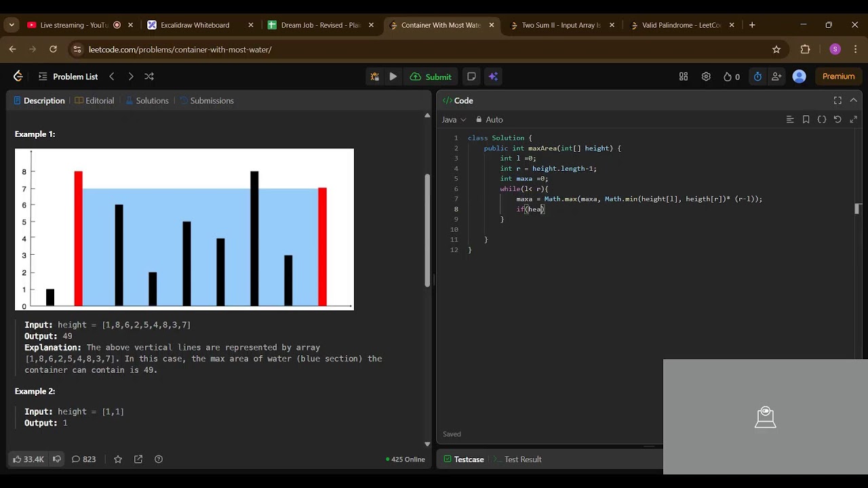Dislike the problem thumbs down
Viewport: 868px width, 488px height.
click(57, 459)
